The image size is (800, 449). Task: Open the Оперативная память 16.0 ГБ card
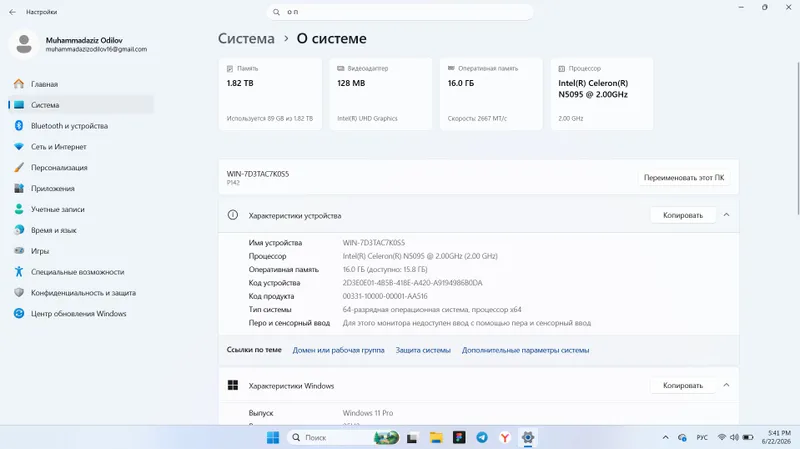491,94
